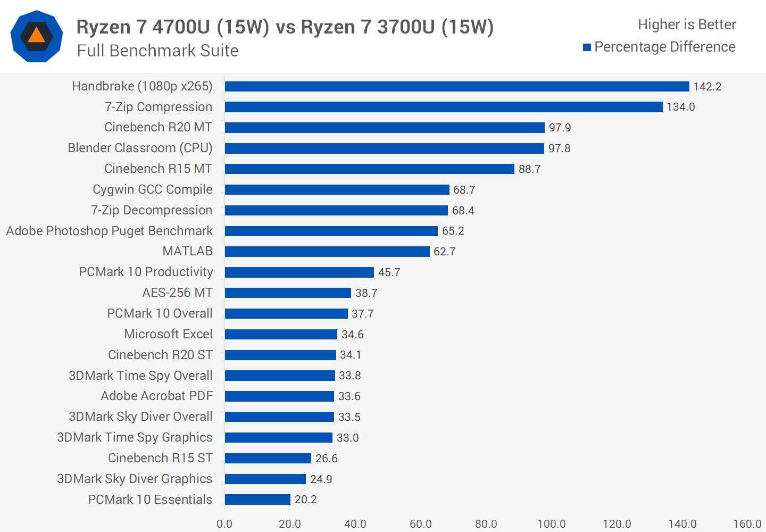Click the Cinebench R20 MT label
Screen dimensions: 766x532
click(159, 127)
